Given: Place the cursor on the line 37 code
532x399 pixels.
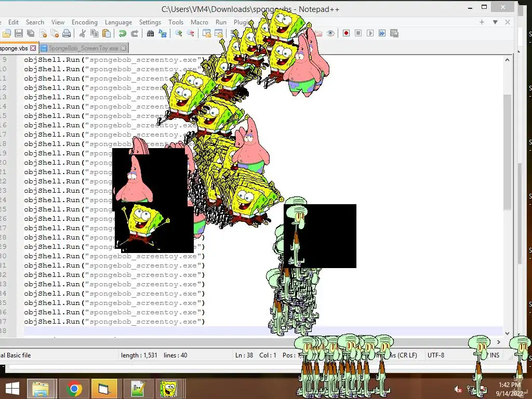Looking at the screenshot, I should point(114,322).
